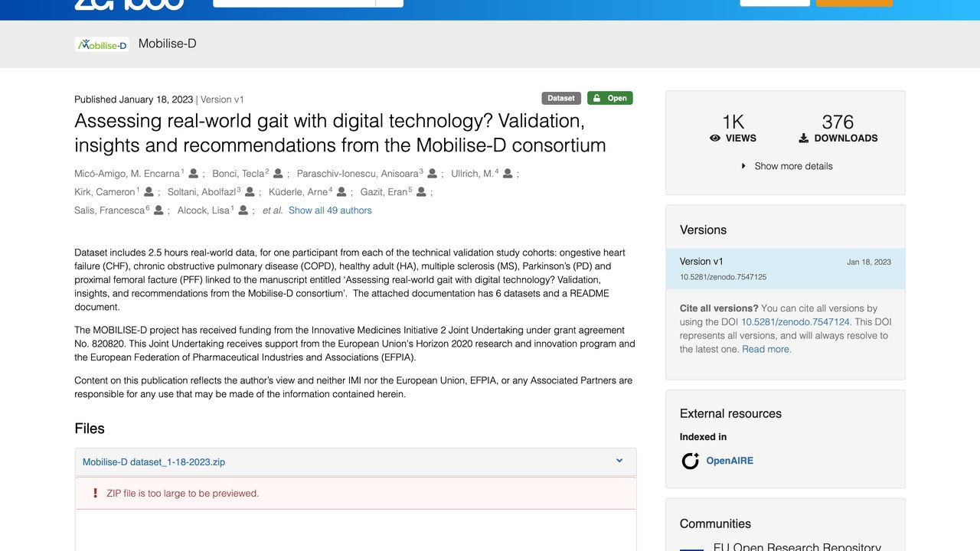Viewport: 980px width, 551px height.
Task: Click the profile icon beside Soltani, Abolfazl
Action: point(250,192)
